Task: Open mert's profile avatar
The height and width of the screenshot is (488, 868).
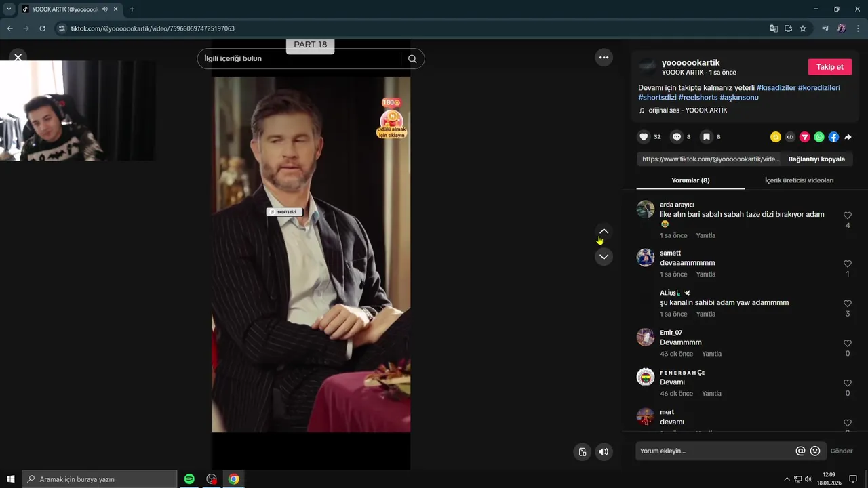Action: [x=646, y=416]
